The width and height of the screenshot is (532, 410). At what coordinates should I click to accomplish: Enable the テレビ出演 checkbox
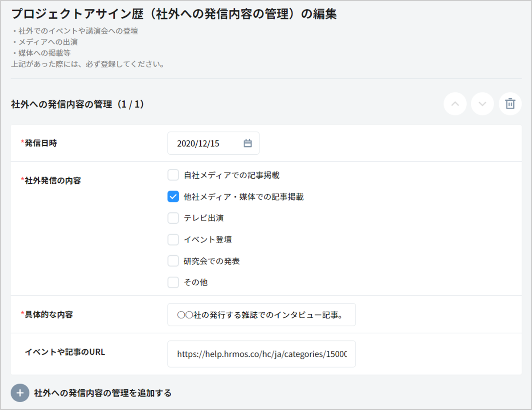(x=173, y=218)
